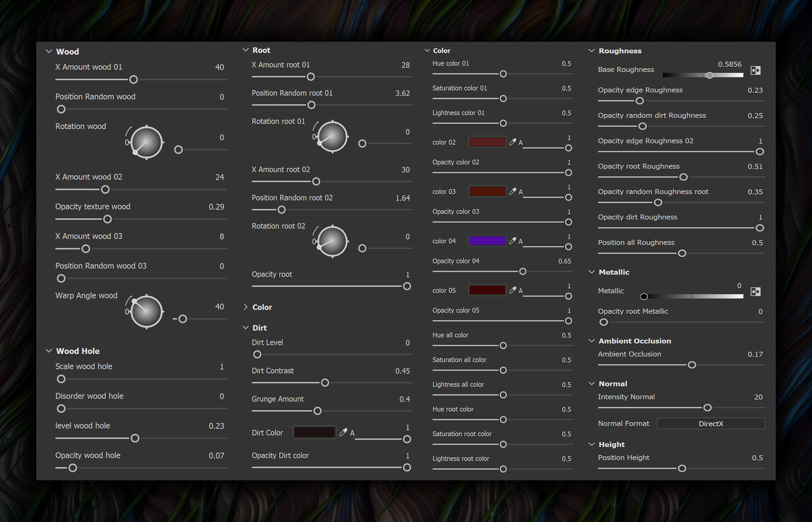The image size is (812, 522).
Task: Collapse the Roughness section chevron
Action: (592, 51)
